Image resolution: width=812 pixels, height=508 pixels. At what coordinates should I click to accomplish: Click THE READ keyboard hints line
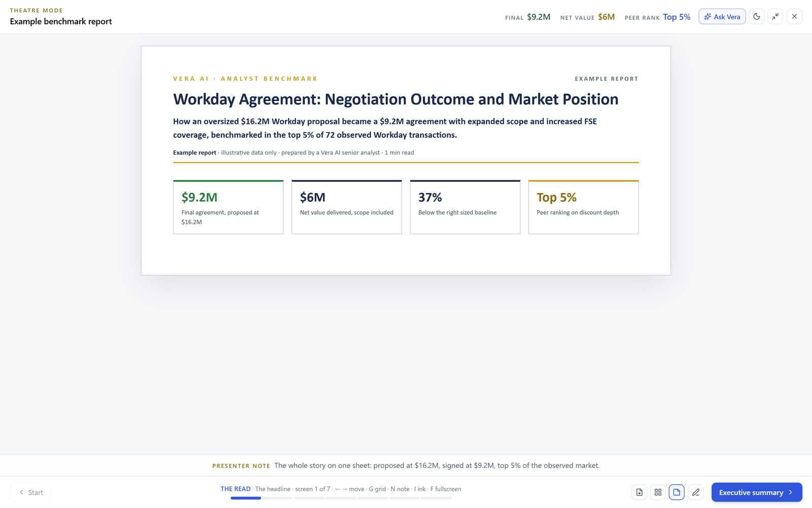pos(341,489)
